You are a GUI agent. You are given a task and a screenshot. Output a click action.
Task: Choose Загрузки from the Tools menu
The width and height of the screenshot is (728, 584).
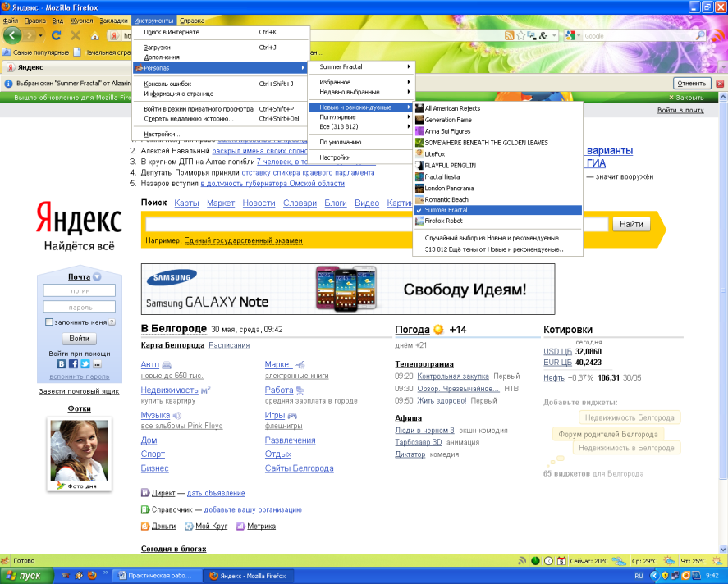(221, 48)
